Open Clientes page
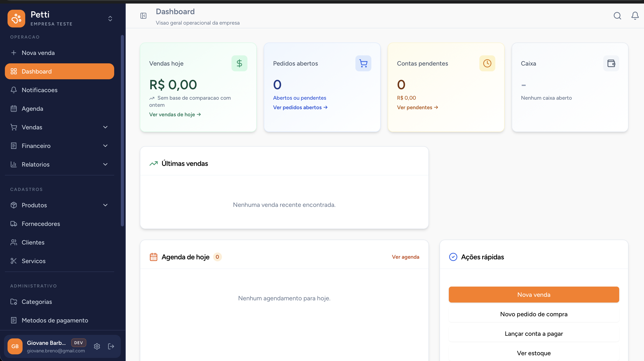 [60, 243]
